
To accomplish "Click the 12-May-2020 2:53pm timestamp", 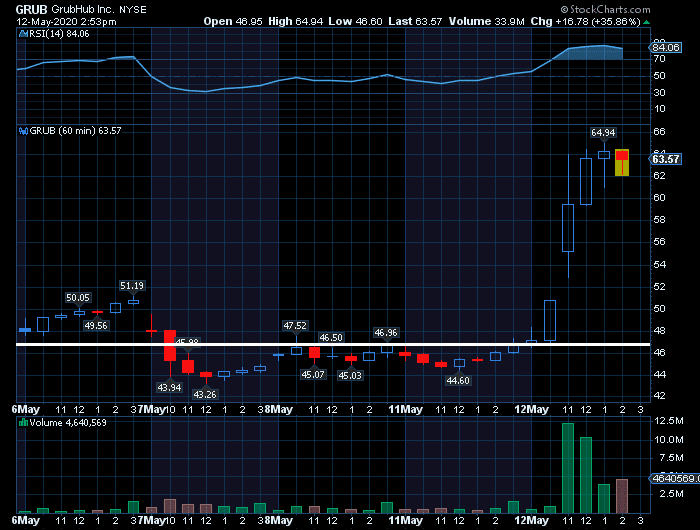I will (x=66, y=21).
